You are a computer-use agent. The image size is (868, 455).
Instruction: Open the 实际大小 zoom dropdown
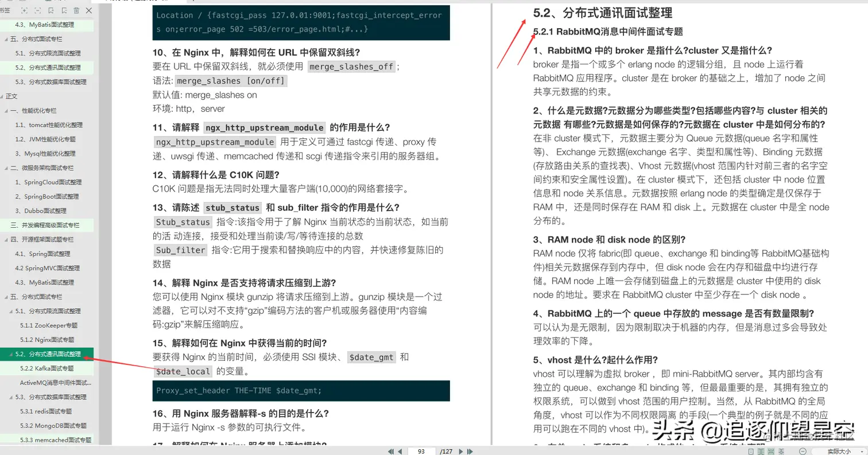(839, 451)
